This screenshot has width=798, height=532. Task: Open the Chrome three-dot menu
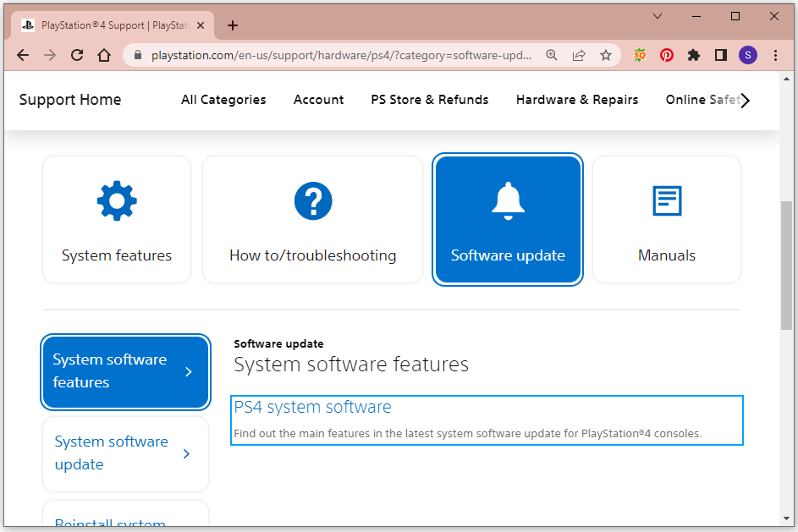[x=776, y=55]
